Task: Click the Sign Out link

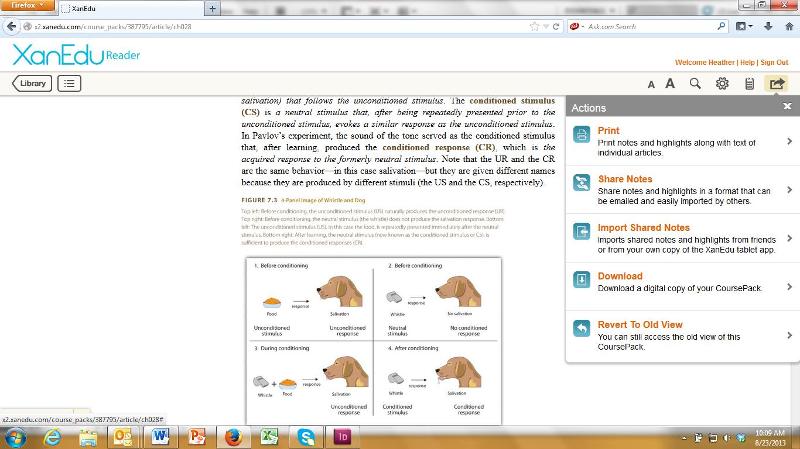Action: [x=774, y=62]
